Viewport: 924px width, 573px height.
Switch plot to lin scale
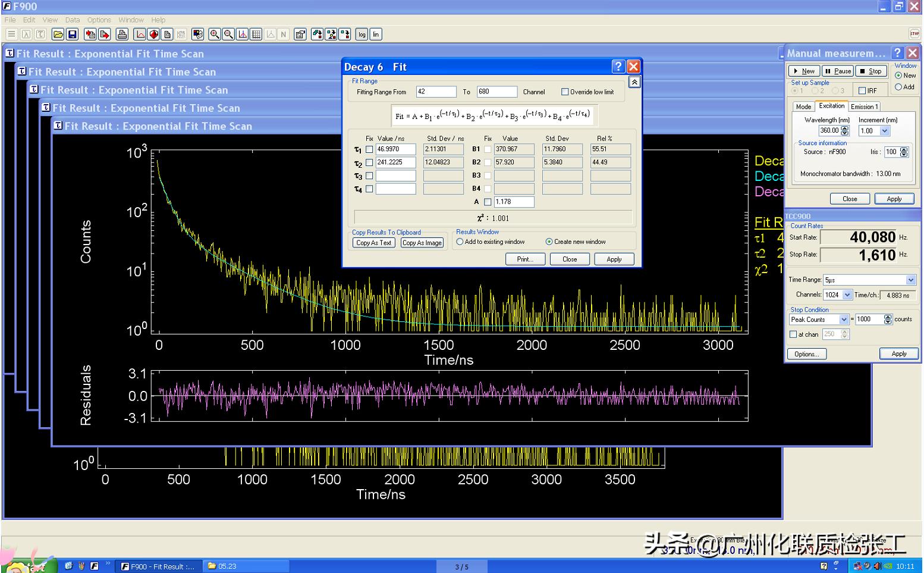coord(376,35)
